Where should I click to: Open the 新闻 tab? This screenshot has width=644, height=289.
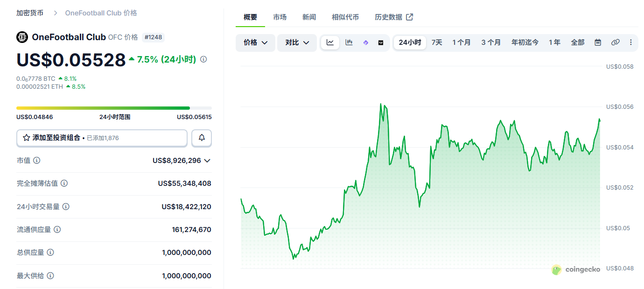tap(309, 17)
